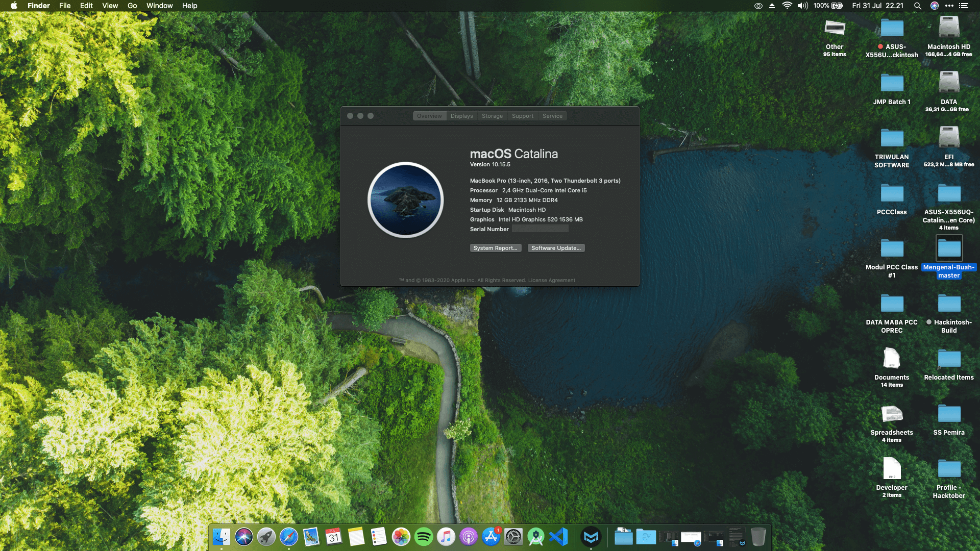The image size is (980, 551).
Task: Open Spotify from the Dock
Action: [x=423, y=537]
